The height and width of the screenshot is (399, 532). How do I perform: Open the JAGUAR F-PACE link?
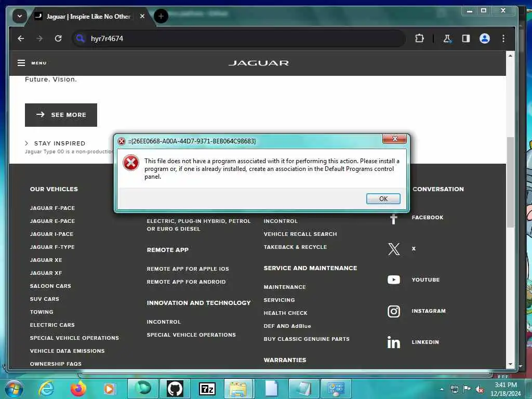[x=52, y=208]
